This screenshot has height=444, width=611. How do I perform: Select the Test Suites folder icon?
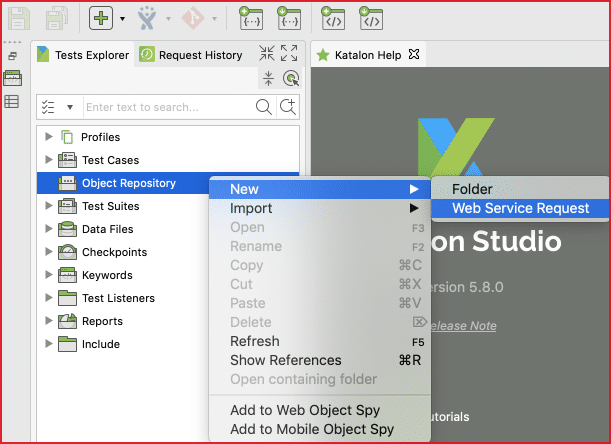tap(67, 206)
